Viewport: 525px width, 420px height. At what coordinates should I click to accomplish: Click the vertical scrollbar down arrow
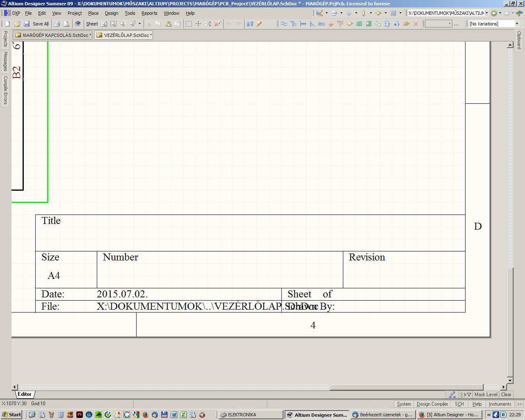coord(510,380)
